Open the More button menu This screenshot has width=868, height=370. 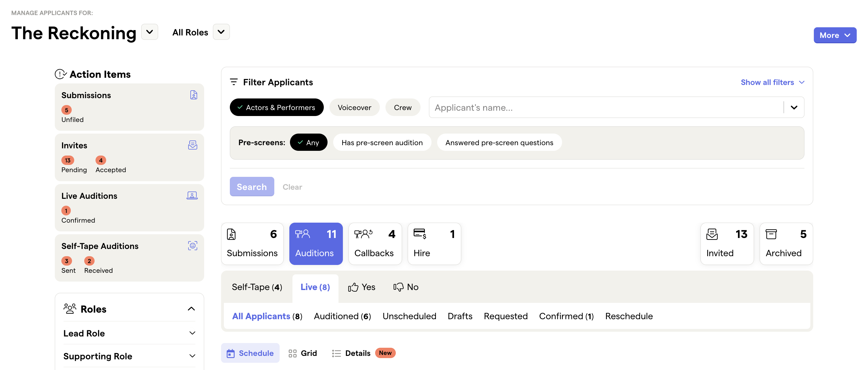[x=834, y=35]
